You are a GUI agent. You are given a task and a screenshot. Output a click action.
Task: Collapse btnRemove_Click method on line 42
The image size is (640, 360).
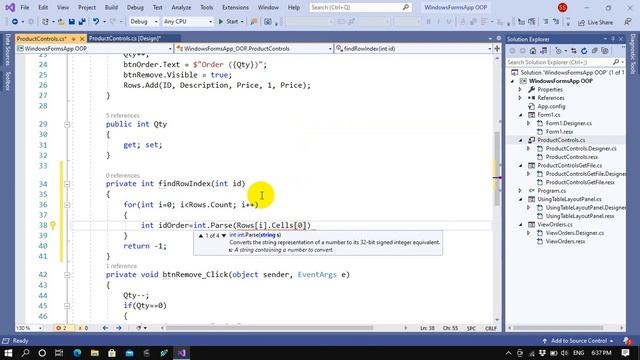click(x=67, y=275)
